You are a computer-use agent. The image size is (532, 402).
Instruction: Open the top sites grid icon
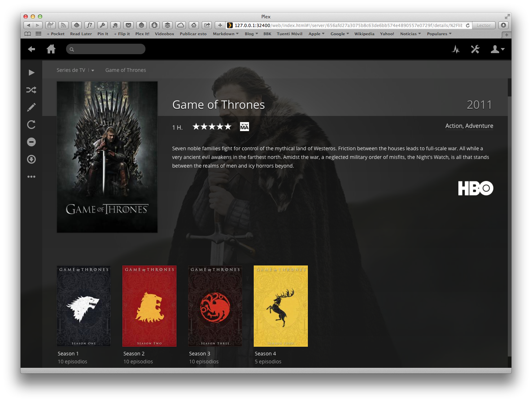pos(38,34)
